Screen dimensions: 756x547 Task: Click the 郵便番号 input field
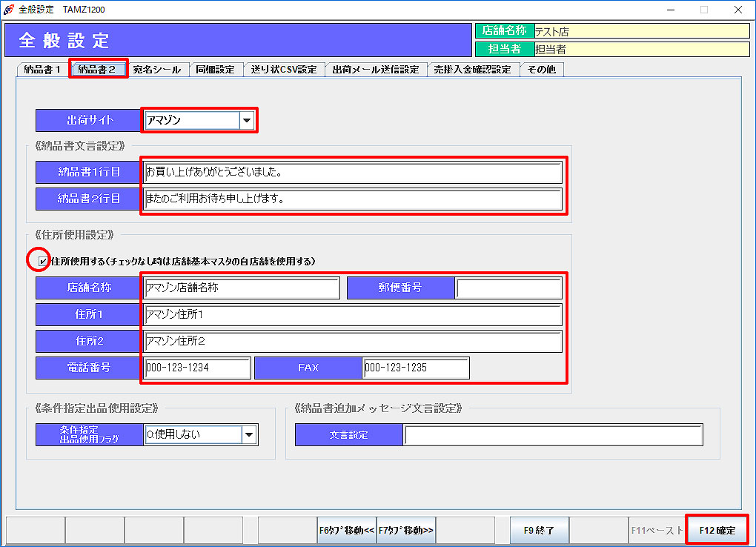[508, 288]
